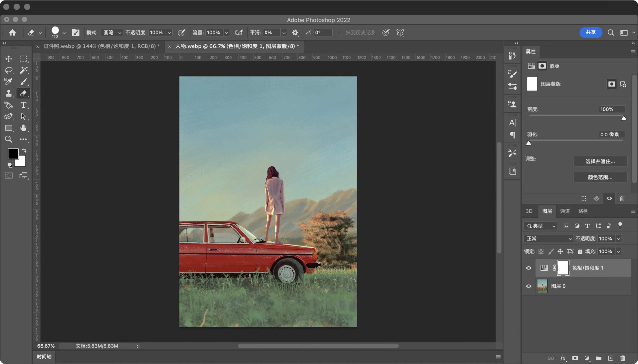The width and height of the screenshot is (638, 364).
Task: Hide the 色相/饱和度 1 layer
Action: pos(528,268)
